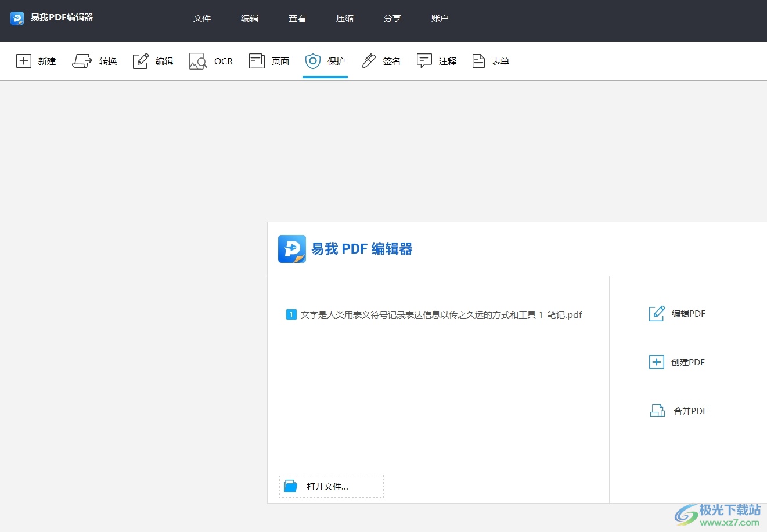Viewport: 767px width, 532px height.
Task: Open the 页面 page tool
Action: tap(269, 61)
